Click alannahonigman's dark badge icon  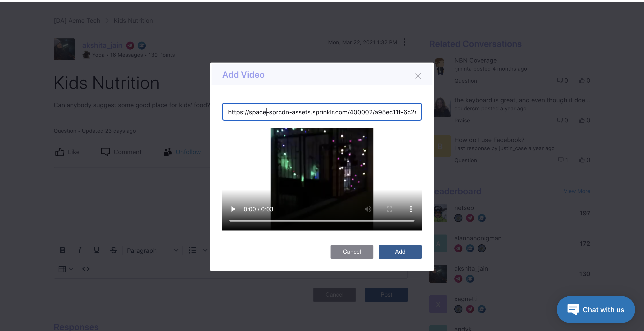pos(481,248)
